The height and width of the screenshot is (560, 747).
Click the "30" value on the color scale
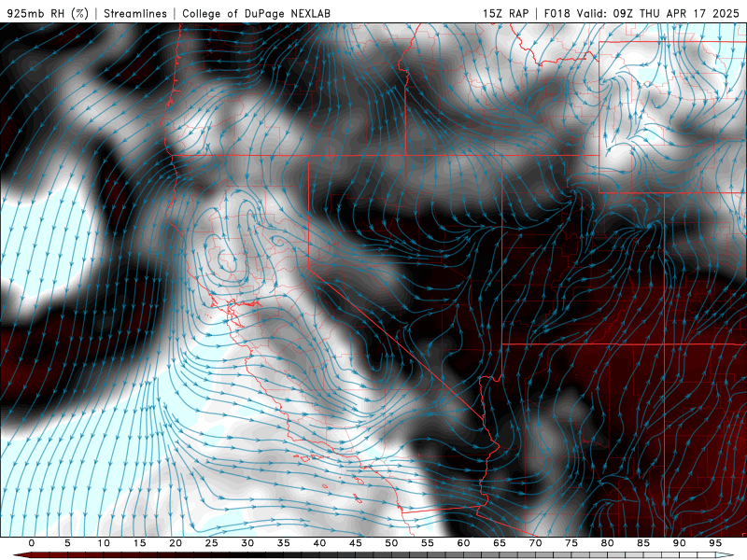(x=247, y=543)
